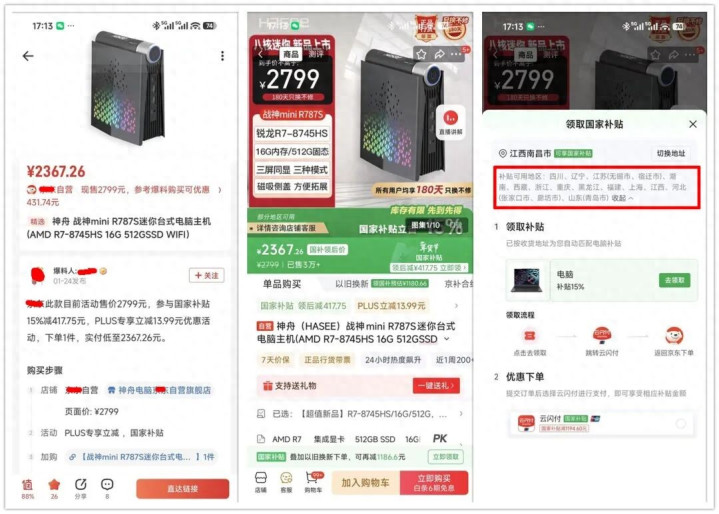This screenshot has height=514, width=719.
Task: Collapse the subsidy region list with 收起
Action: pos(622,198)
